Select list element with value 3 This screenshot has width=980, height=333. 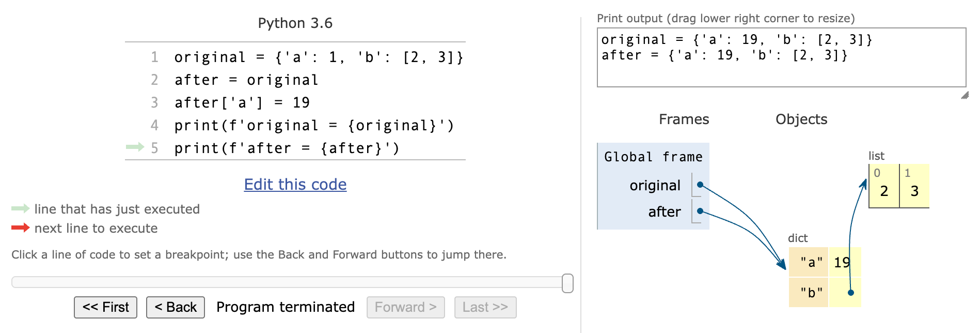(x=914, y=186)
